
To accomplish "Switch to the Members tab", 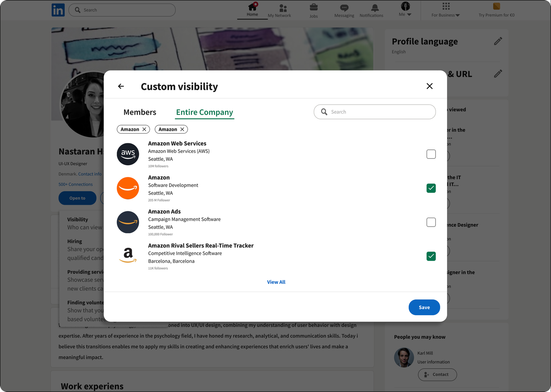I will (x=140, y=112).
